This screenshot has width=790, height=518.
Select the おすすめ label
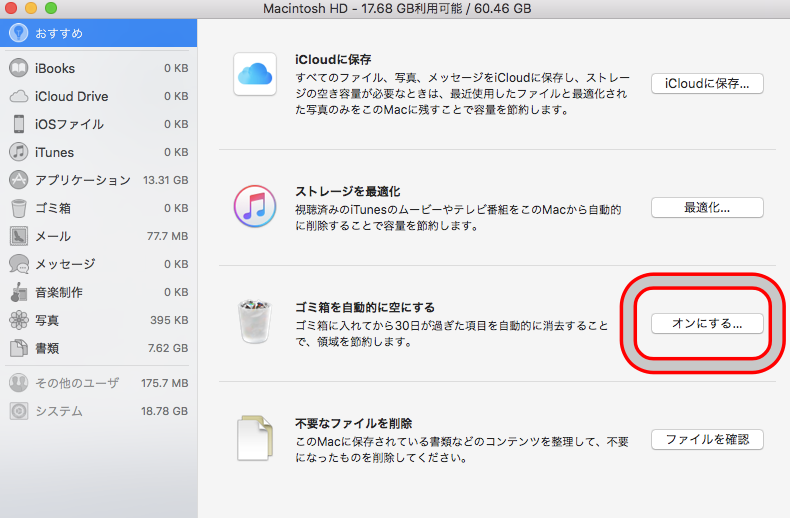click(59, 33)
